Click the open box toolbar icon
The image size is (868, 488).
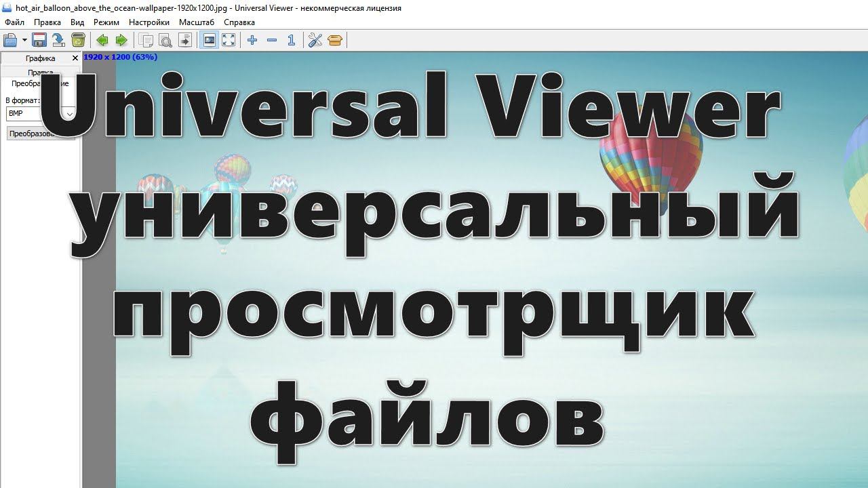(x=335, y=41)
